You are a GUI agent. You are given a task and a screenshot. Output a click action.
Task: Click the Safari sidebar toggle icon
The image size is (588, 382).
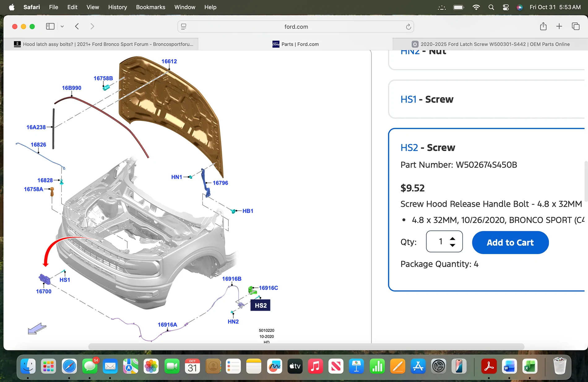point(50,26)
